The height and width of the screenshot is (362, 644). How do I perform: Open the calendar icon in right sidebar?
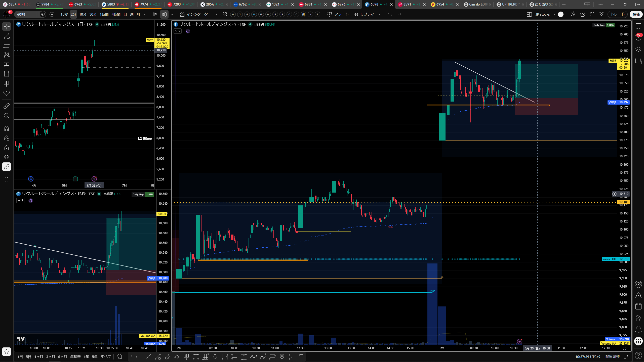638,306
